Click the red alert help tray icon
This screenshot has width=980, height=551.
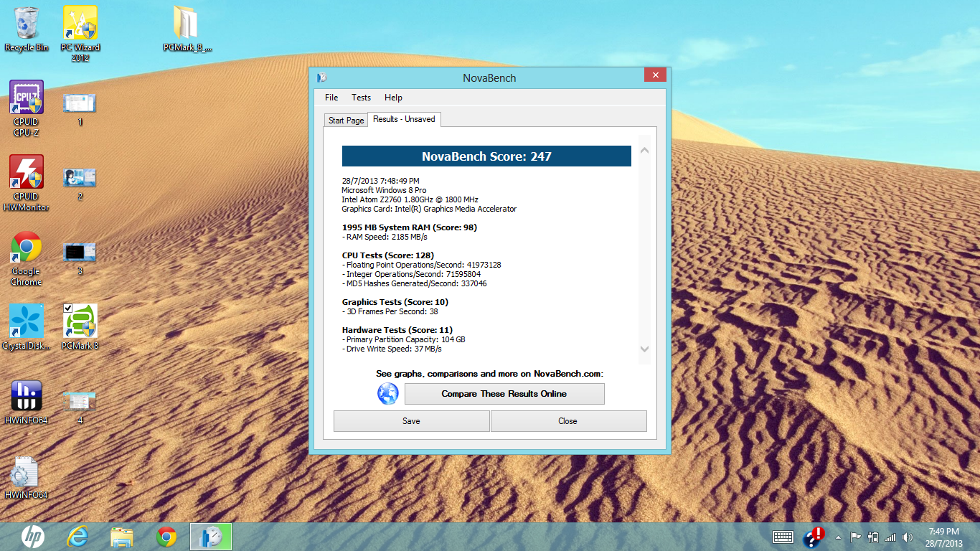[x=814, y=537]
